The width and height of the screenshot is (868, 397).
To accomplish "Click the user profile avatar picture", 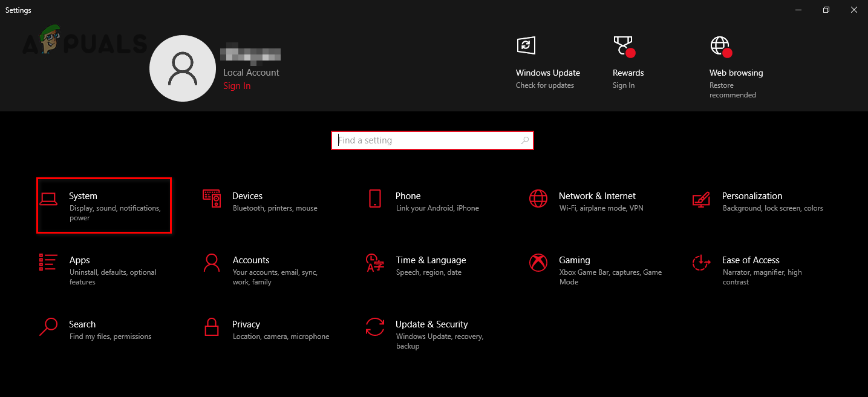I will pos(183,68).
